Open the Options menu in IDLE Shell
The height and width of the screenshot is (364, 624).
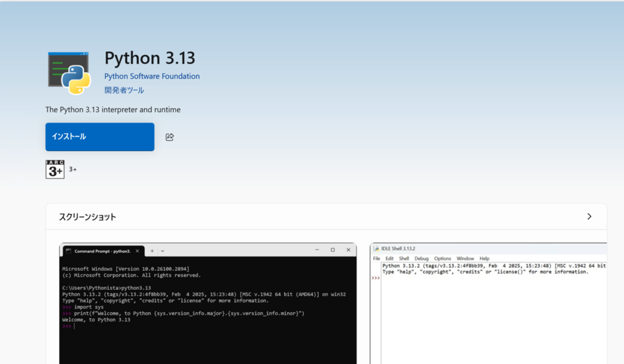pyautogui.click(x=442, y=258)
